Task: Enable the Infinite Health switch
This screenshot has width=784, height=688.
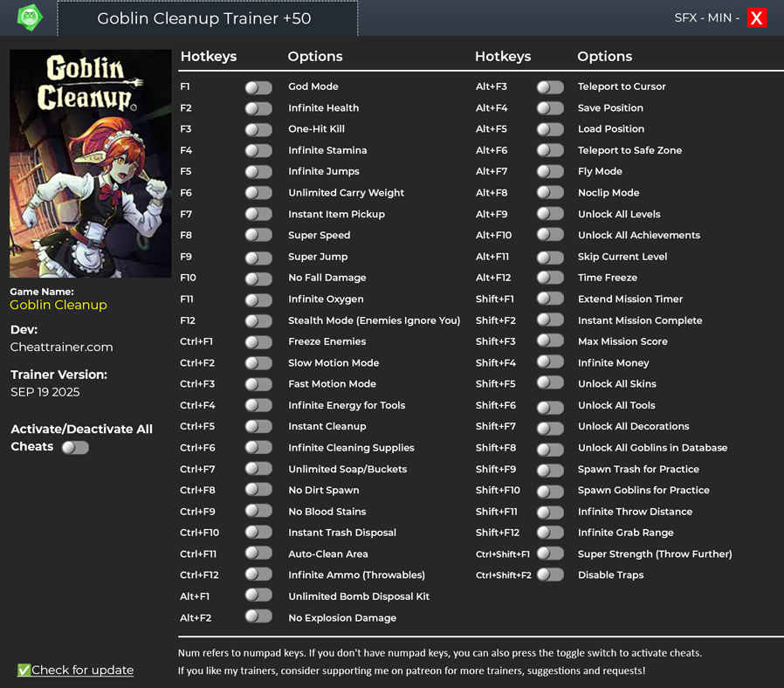Action: (x=258, y=108)
